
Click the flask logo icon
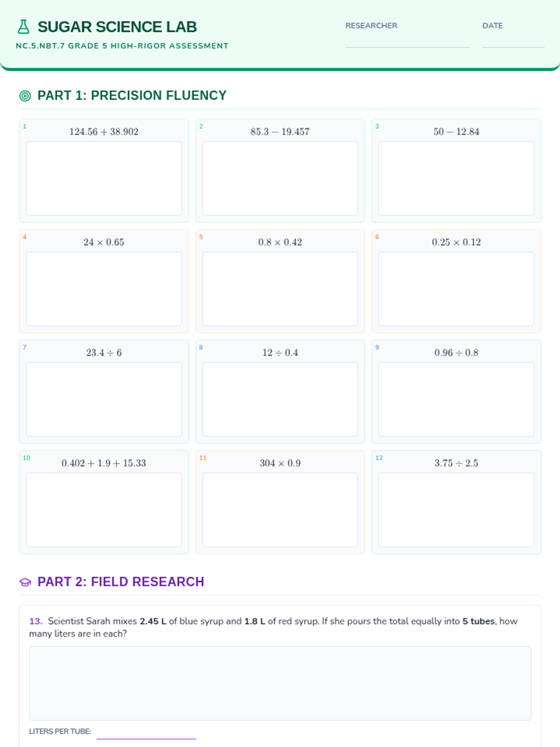23,27
